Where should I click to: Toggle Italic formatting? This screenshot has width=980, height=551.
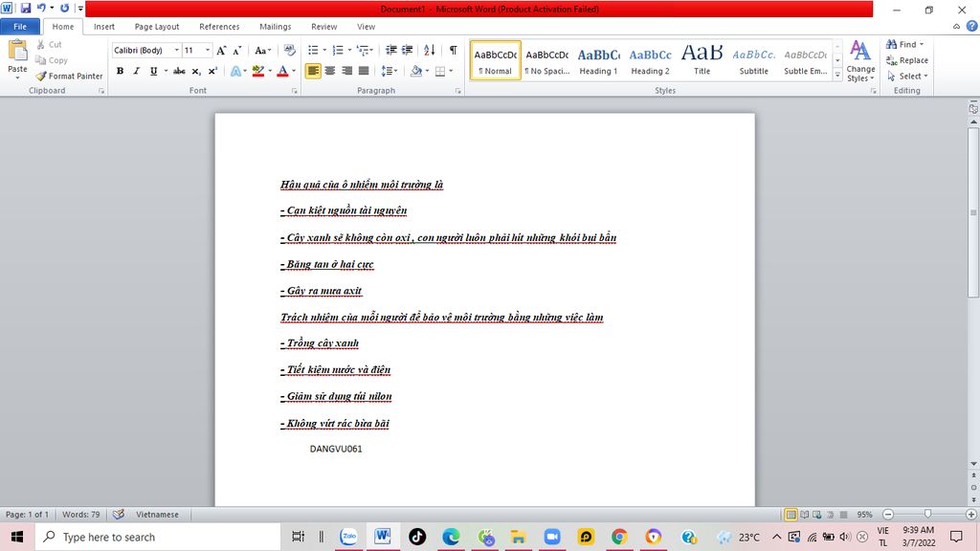136,71
